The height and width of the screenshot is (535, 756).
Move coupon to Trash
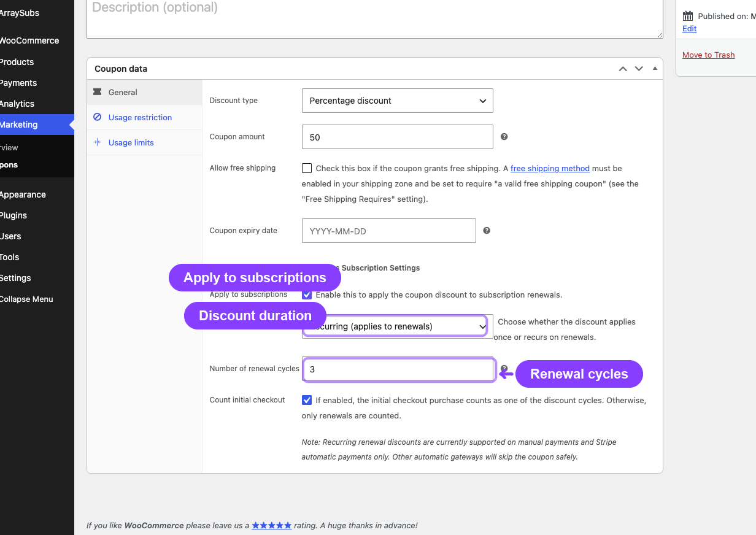(x=708, y=55)
